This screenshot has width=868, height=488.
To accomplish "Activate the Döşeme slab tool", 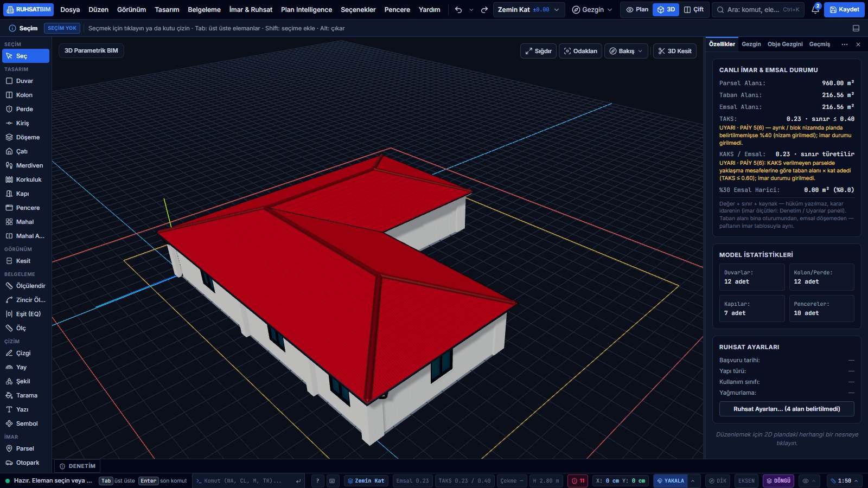I will (25, 137).
